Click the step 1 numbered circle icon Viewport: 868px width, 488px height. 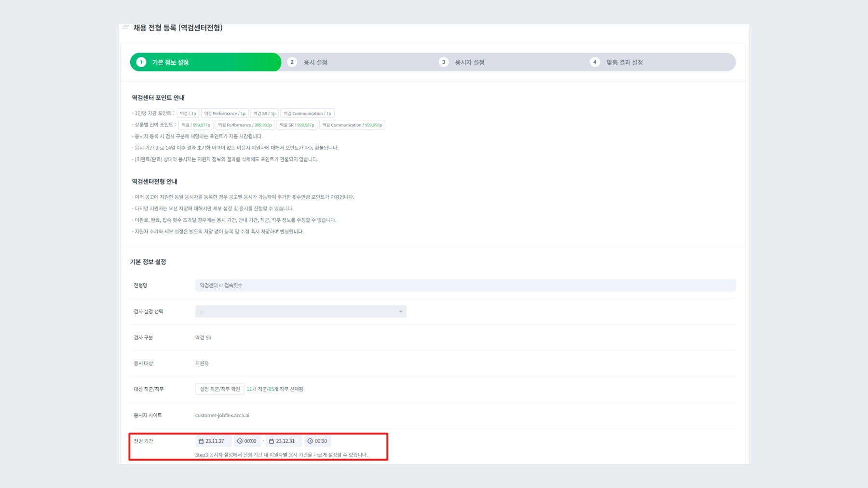141,62
